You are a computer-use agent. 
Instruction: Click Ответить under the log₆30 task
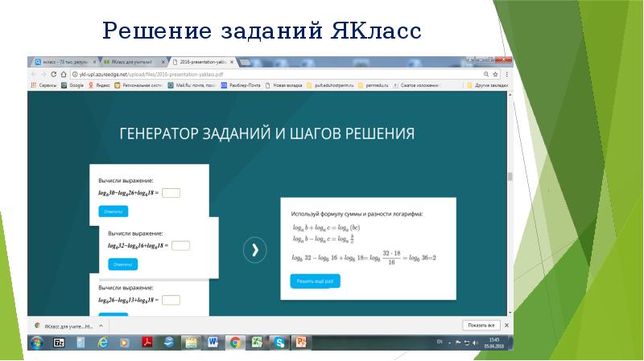[x=114, y=211]
